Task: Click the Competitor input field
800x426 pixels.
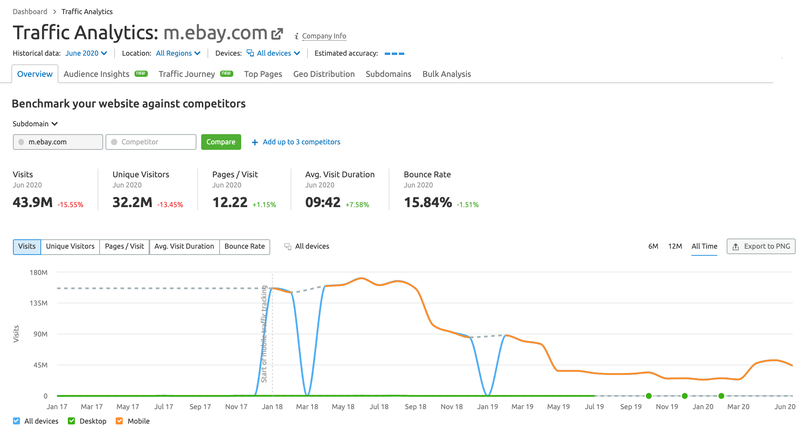Action: point(151,142)
